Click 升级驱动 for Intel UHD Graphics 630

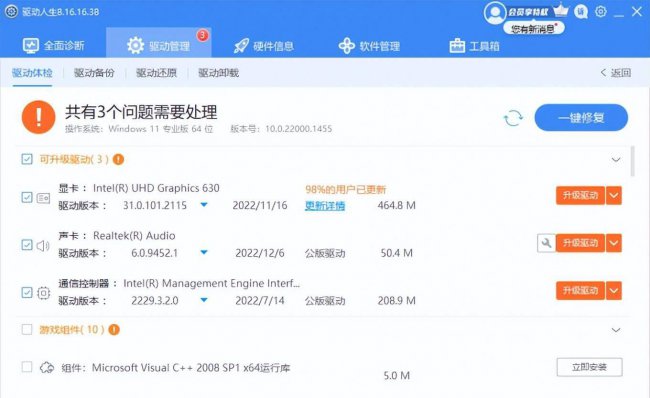[580, 195]
